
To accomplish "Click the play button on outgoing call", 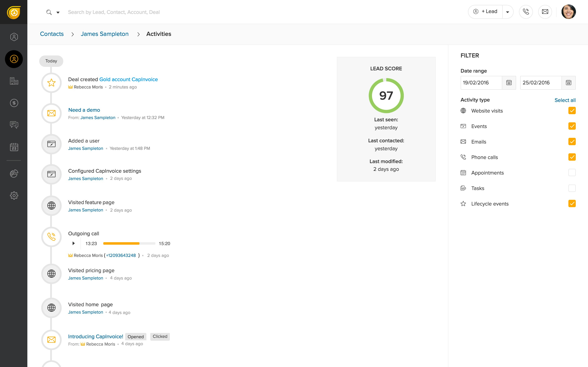I will 73,243.
